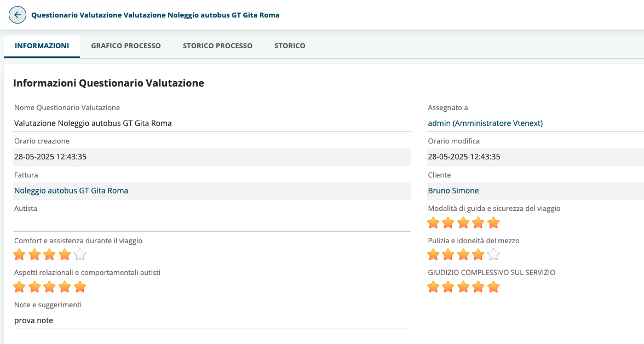This screenshot has width=644, height=344.
Task: Set Aspetti relazionali rating to second star
Action: point(34,287)
